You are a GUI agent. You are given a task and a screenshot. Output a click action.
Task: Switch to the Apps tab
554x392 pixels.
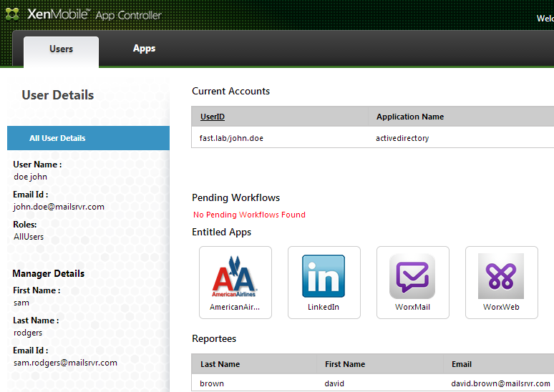click(x=144, y=49)
